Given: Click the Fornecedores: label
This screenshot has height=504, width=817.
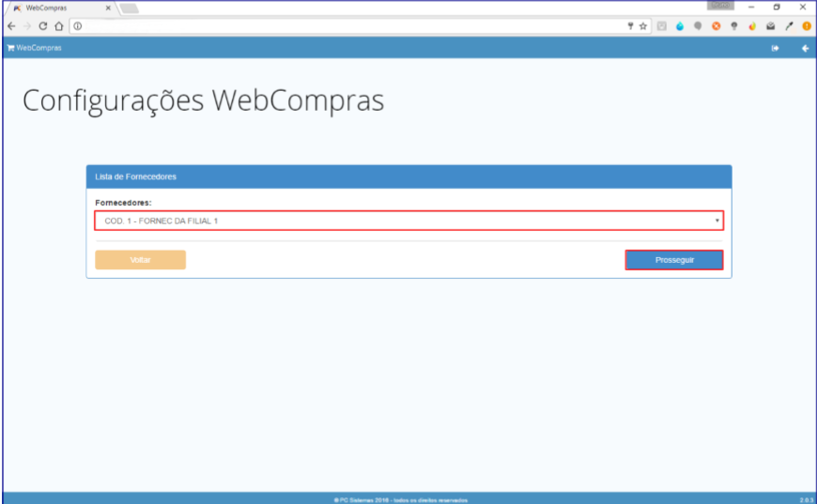Looking at the screenshot, I should (x=123, y=203).
